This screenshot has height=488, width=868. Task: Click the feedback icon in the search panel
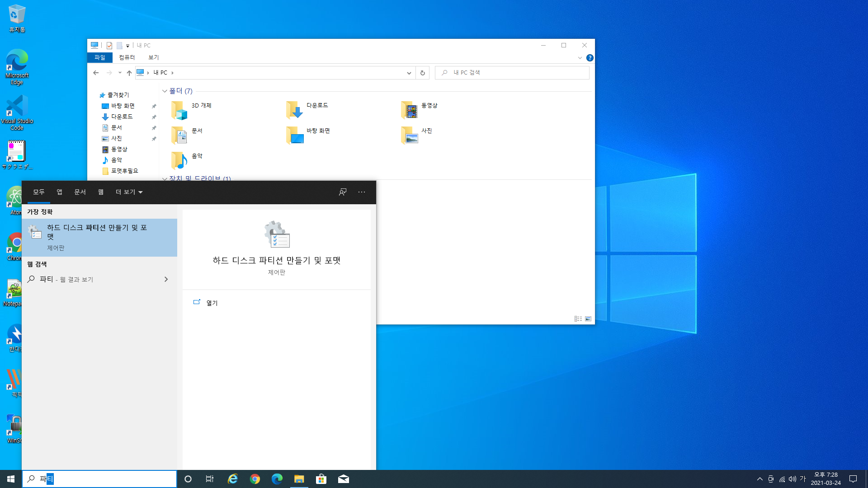pos(343,192)
